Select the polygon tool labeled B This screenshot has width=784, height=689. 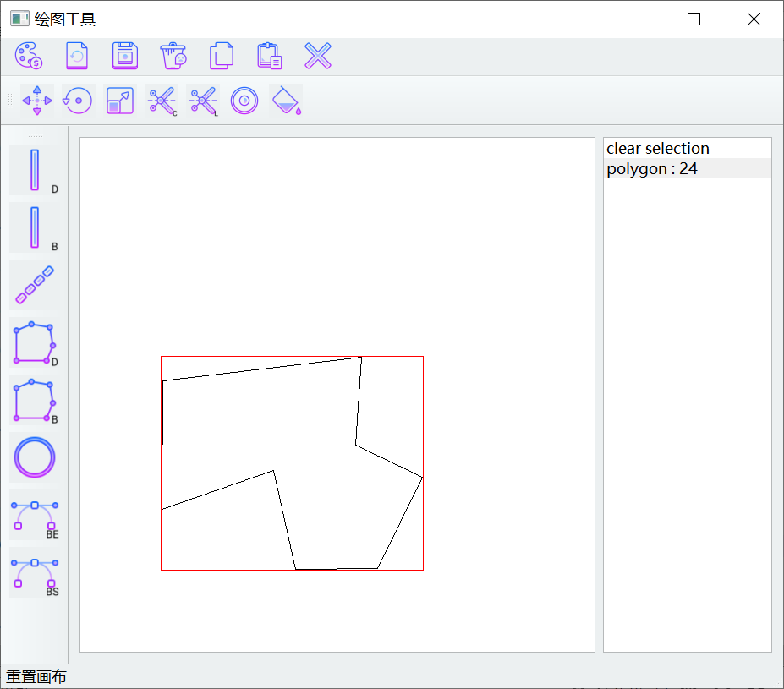click(x=35, y=400)
